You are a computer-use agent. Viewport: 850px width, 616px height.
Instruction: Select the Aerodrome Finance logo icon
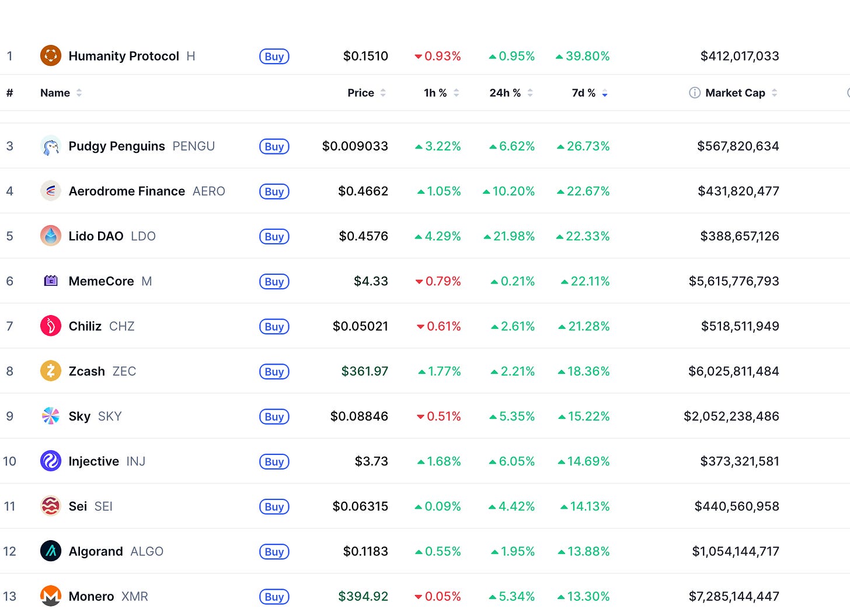click(51, 191)
